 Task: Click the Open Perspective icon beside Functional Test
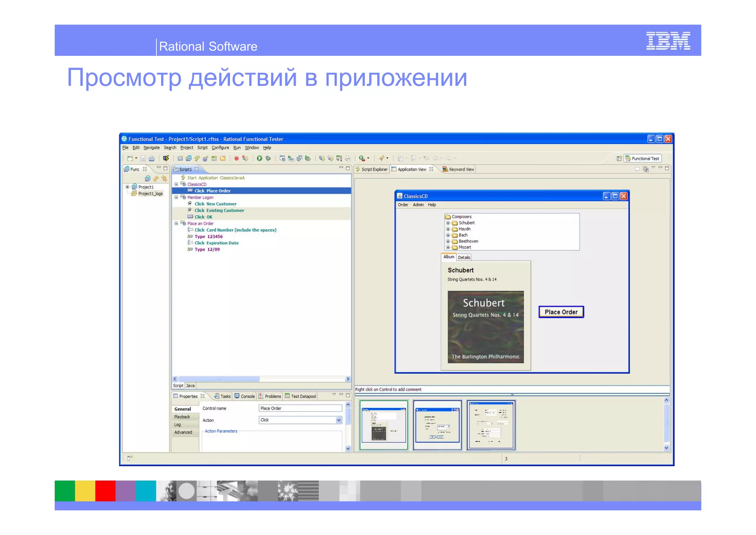pos(619,159)
